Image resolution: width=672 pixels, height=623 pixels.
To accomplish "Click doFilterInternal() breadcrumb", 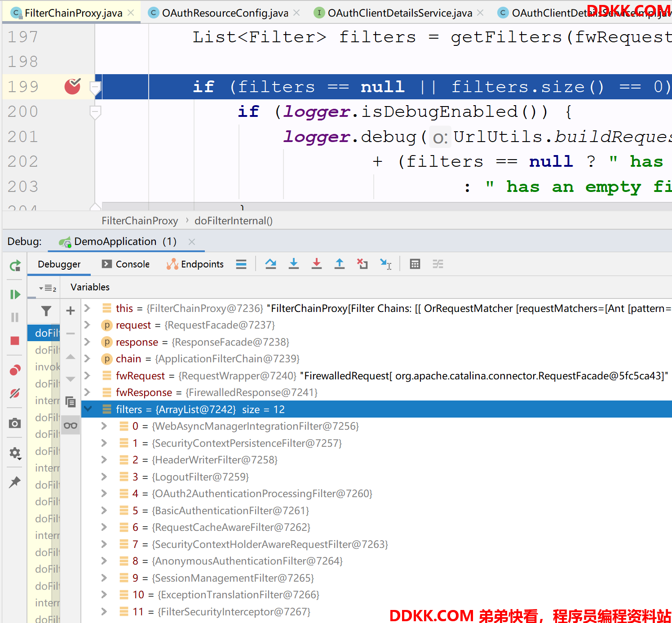I will coord(234,221).
